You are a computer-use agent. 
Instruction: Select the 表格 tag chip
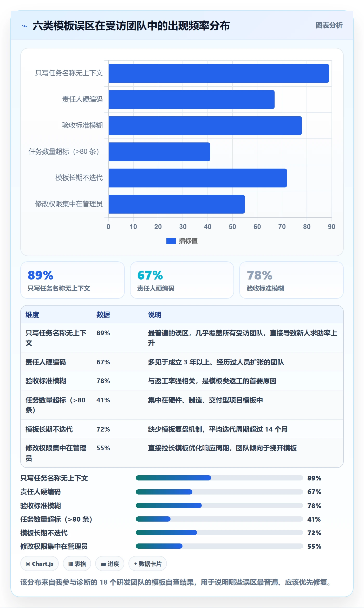77,564
